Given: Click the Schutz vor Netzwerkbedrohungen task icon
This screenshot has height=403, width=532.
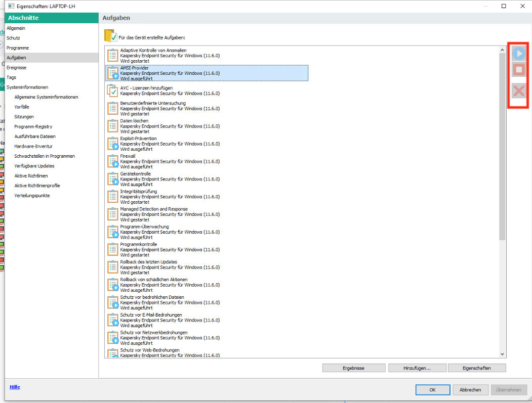Looking at the screenshot, I should pos(113,337).
